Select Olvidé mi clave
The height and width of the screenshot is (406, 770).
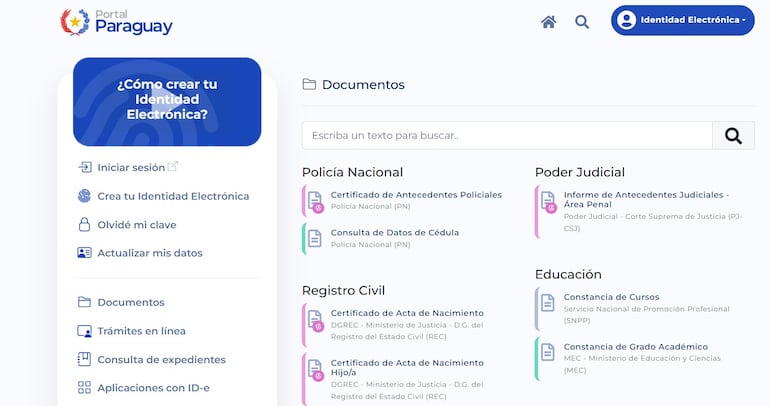[x=137, y=225]
